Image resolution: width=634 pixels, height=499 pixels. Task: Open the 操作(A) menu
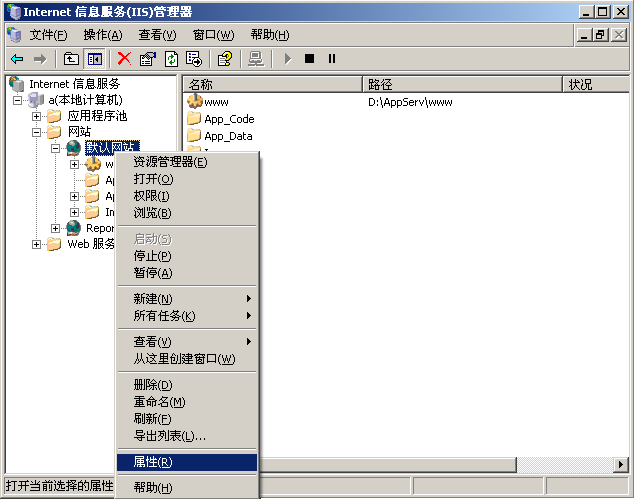pyautogui.click(x=103, y=35)
